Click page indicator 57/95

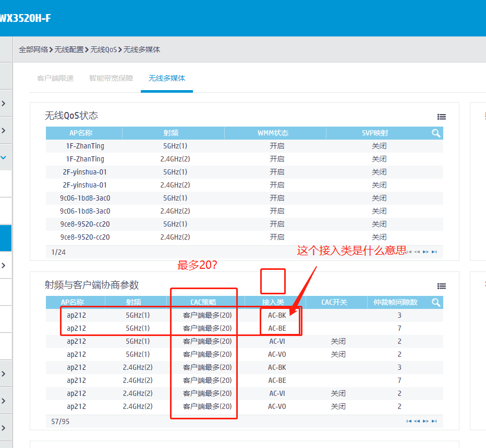click(x=60, y=421)
